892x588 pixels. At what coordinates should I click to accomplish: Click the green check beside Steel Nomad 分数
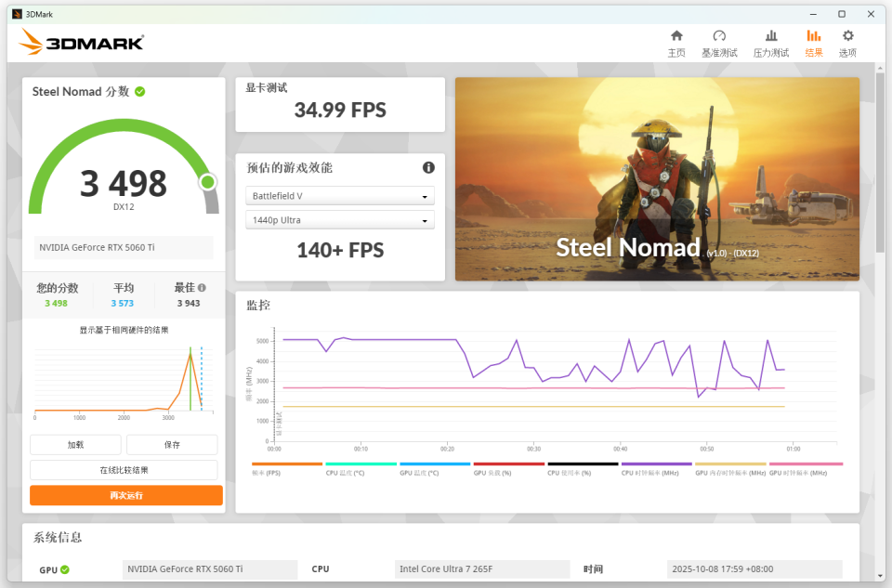pyautogui.click(x=140, y=92)
